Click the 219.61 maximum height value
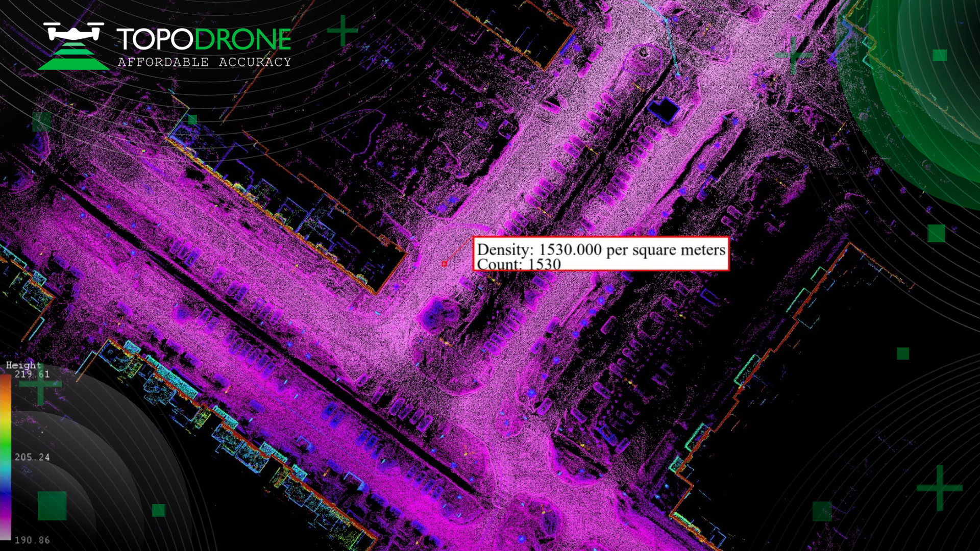 click(x=32, y=374)
